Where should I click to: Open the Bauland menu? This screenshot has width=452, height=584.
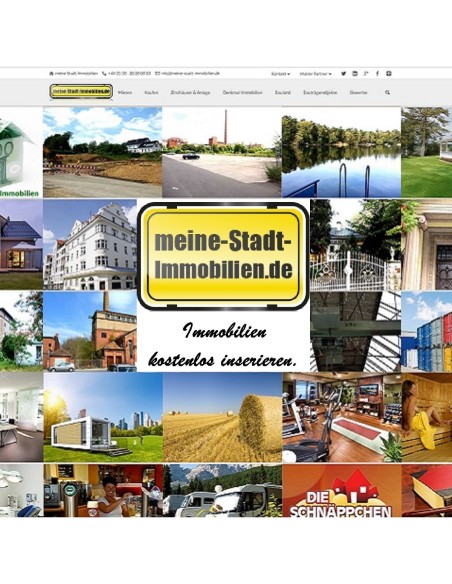tap(283, 92)
